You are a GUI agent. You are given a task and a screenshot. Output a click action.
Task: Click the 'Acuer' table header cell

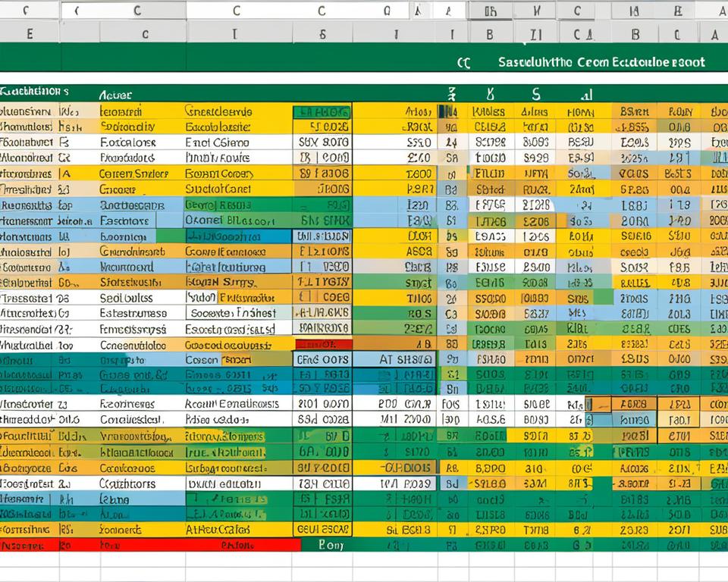tap(115, 95)
